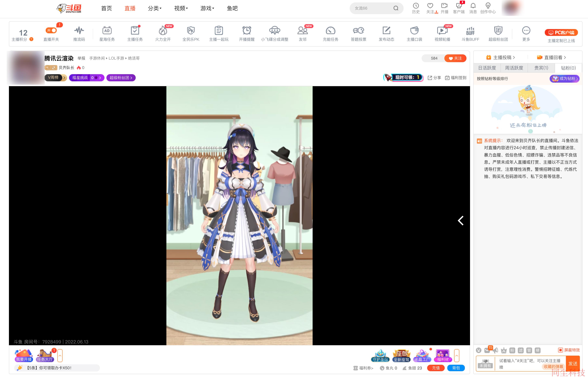Open 答题投票 quiz vote icon
Image resolution: width=588 pixels, height=379 pixels.
358,31
